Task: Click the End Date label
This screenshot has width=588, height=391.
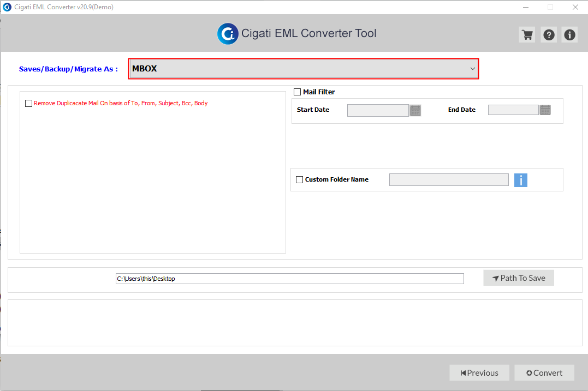Action: click(x=462, y=110)
